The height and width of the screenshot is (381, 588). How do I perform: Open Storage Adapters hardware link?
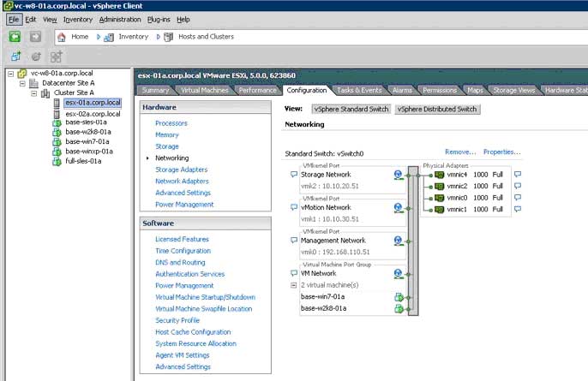(182, 170)
